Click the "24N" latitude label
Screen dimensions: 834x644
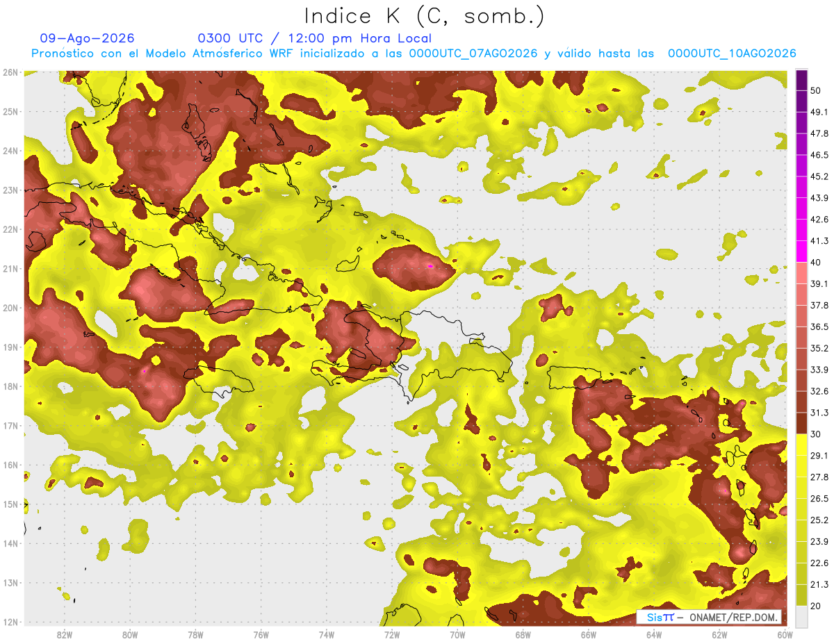click(x=10, y=151)
